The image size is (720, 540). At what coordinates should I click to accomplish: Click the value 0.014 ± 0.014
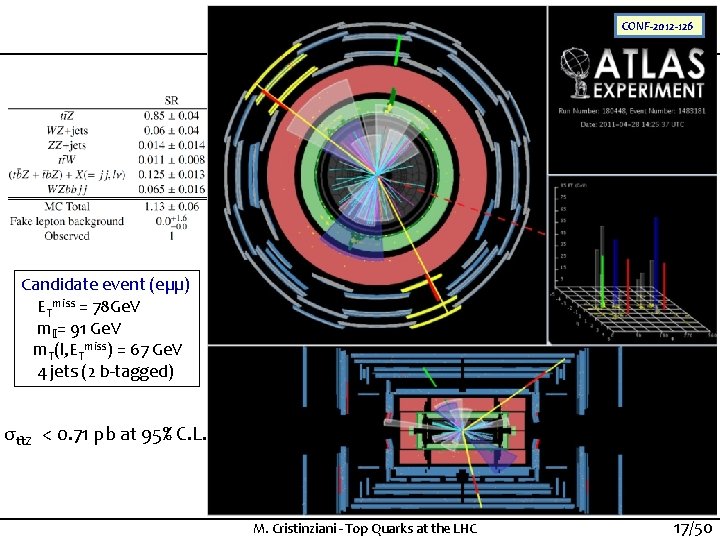[172, 145]
